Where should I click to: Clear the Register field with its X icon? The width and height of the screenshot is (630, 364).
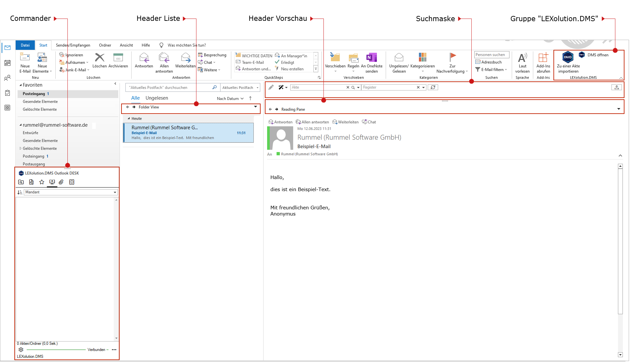coord(418,87)
